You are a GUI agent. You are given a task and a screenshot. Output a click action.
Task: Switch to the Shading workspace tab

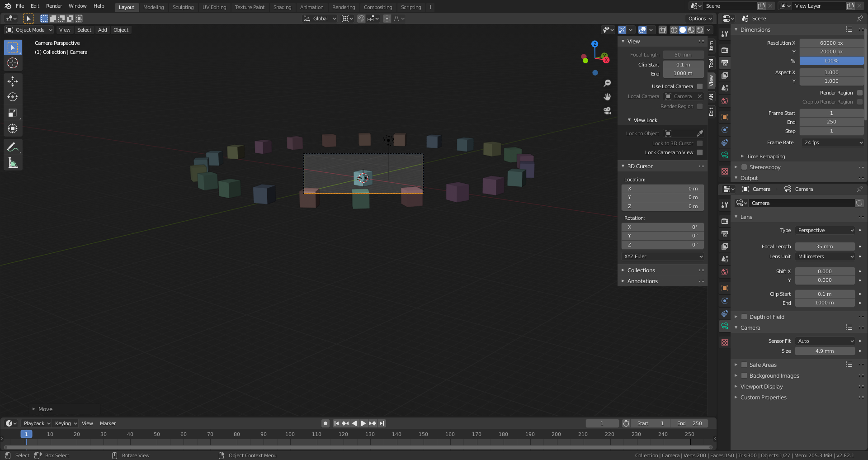click(x=282, y=7)
